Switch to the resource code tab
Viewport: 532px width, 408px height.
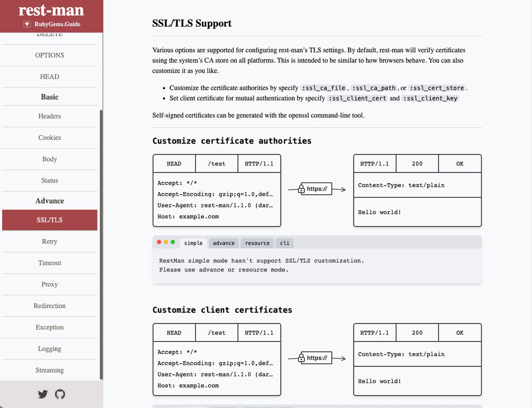tap(257, 243)
